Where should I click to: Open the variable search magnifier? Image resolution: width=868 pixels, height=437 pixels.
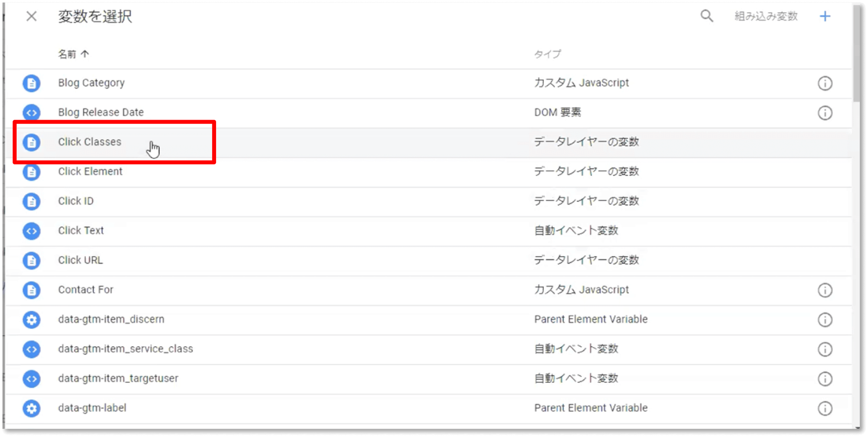(707, 16)
